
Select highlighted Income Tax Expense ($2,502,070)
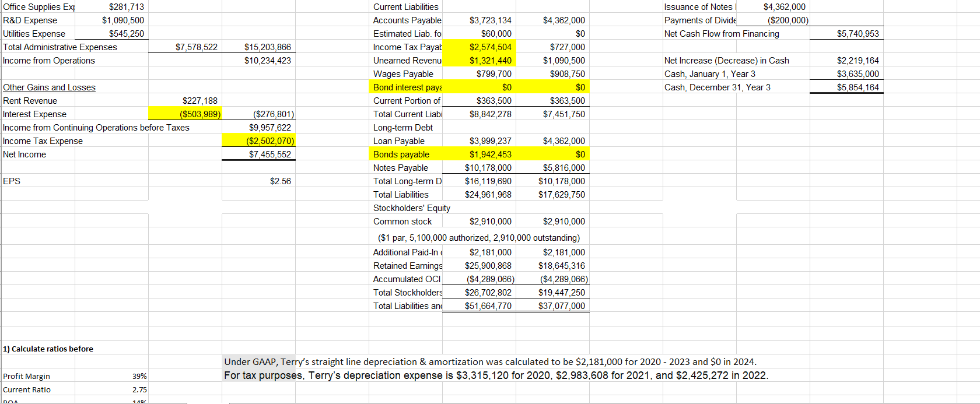(258, 140)
